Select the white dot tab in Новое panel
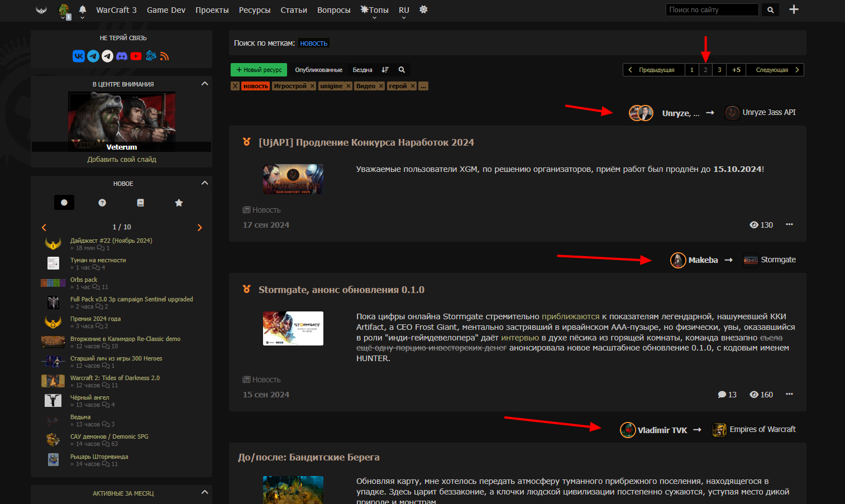Screen dimensions: 845x504 (64, 203)
